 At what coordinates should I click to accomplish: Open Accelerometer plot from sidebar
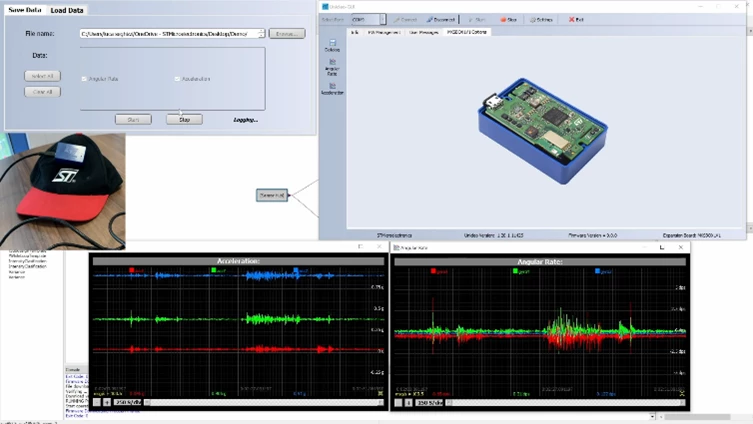click(332, 89)
